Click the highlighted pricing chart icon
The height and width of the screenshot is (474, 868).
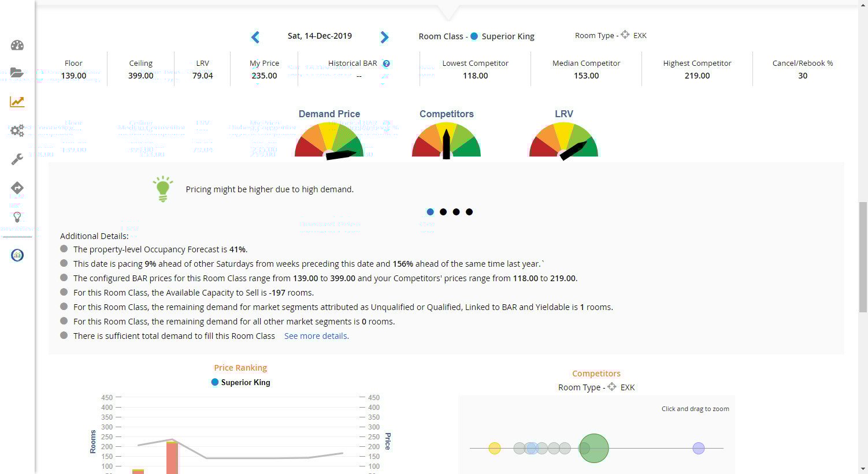point(17,102)
